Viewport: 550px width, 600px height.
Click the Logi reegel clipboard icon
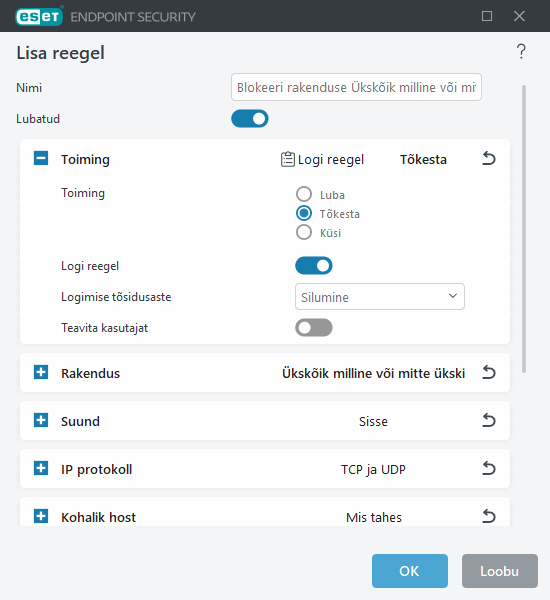[x=287, y=159]
